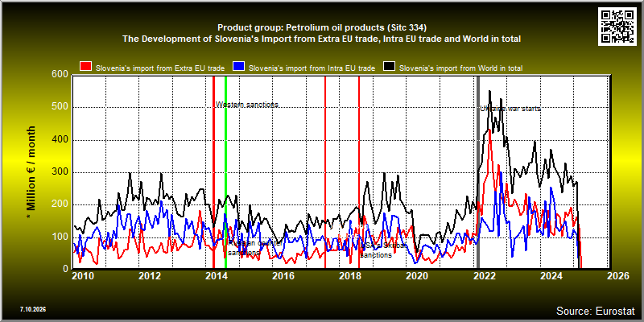
Task: Click legend label 'Slovenia's import from Extra EU trade'
Action: point(160,68)
